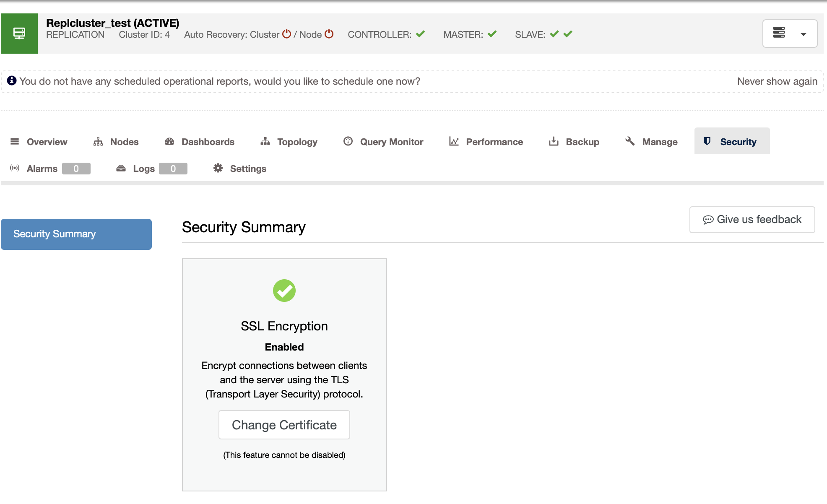
Task: Click the Security Summary page heading
Action: click(x=244, y=227)
